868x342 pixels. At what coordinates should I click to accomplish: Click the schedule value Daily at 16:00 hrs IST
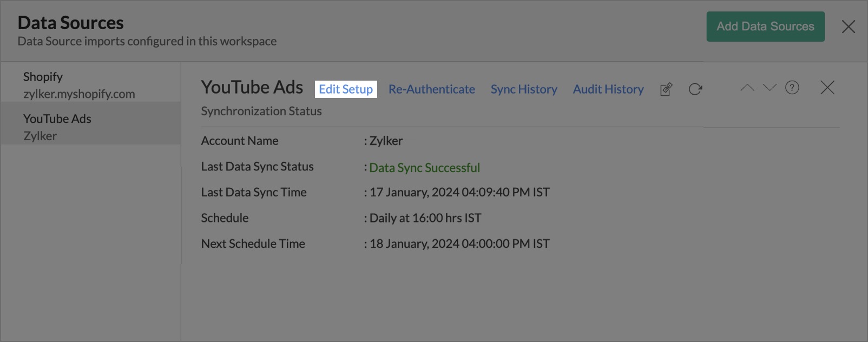(425, 218)
